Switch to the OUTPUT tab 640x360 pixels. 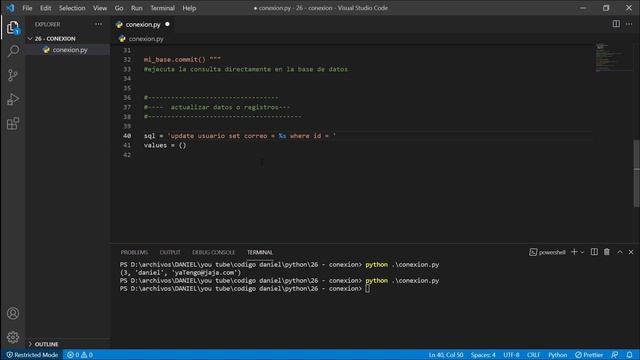pyautogui.click(x=170, y=252)
